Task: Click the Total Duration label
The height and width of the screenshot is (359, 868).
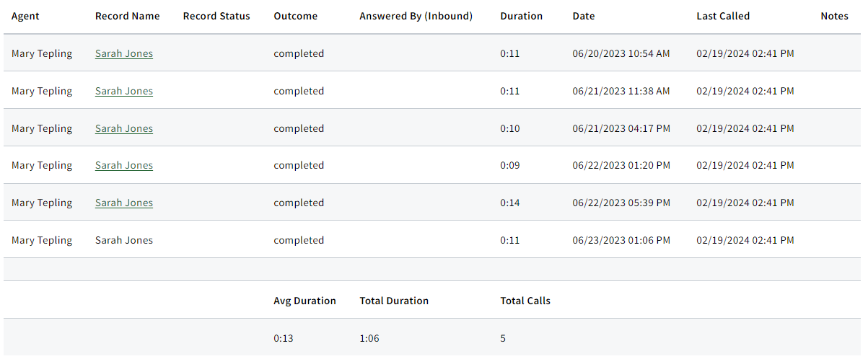Action: [x=394, y=301]
